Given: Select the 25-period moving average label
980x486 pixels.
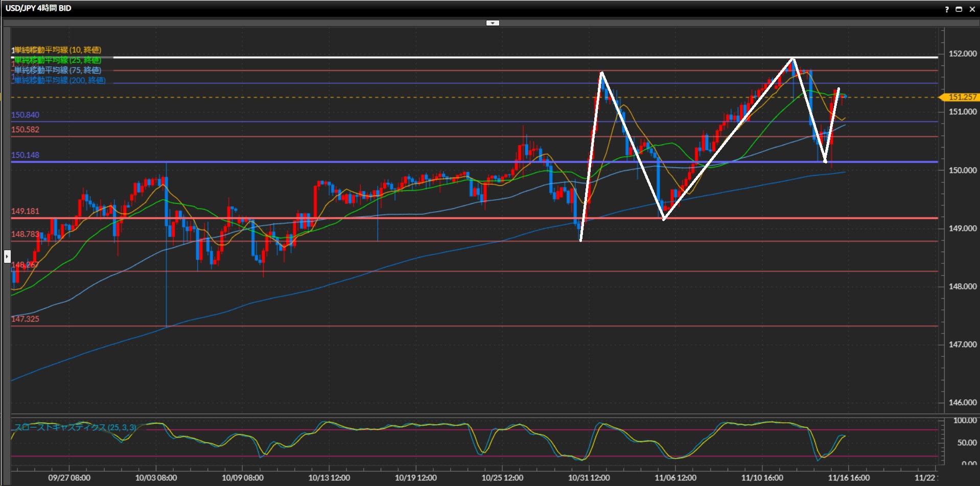Looking at the screenshot, I should [x=57, y=60].
